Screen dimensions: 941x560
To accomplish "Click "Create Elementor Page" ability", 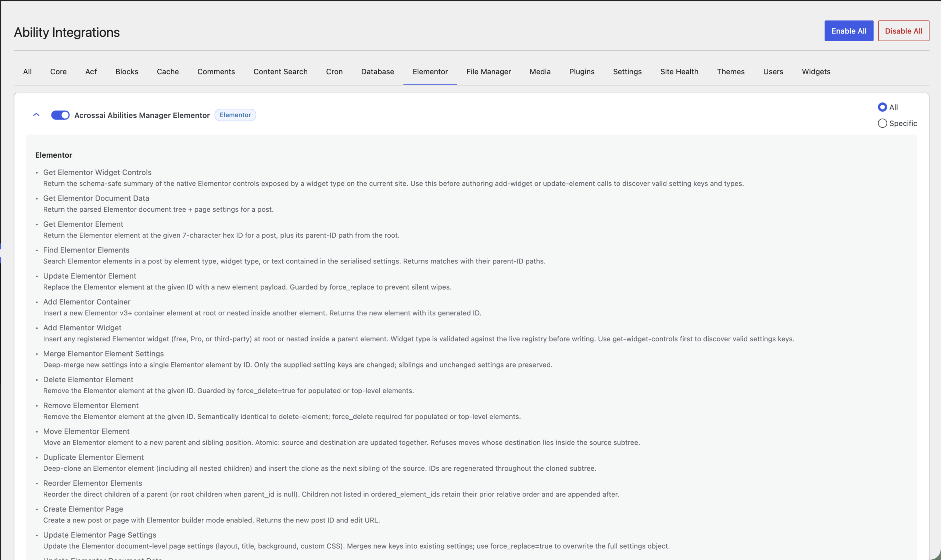I will coord(83,509).
